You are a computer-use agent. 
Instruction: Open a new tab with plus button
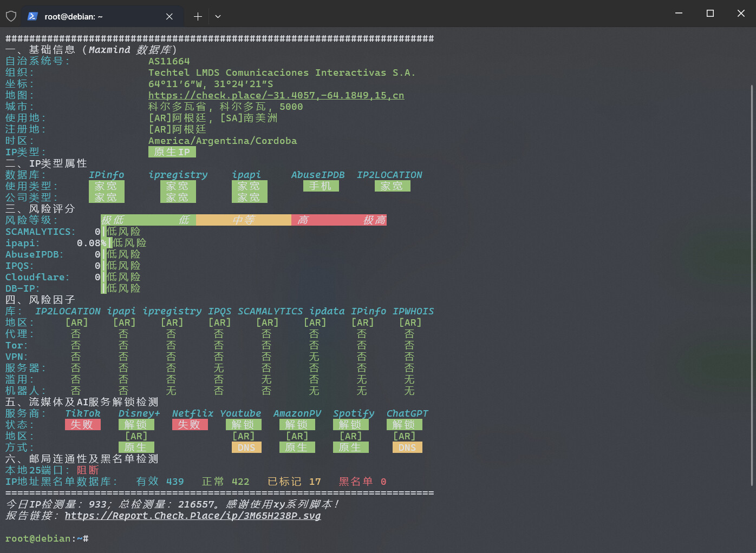coord(198,17)
